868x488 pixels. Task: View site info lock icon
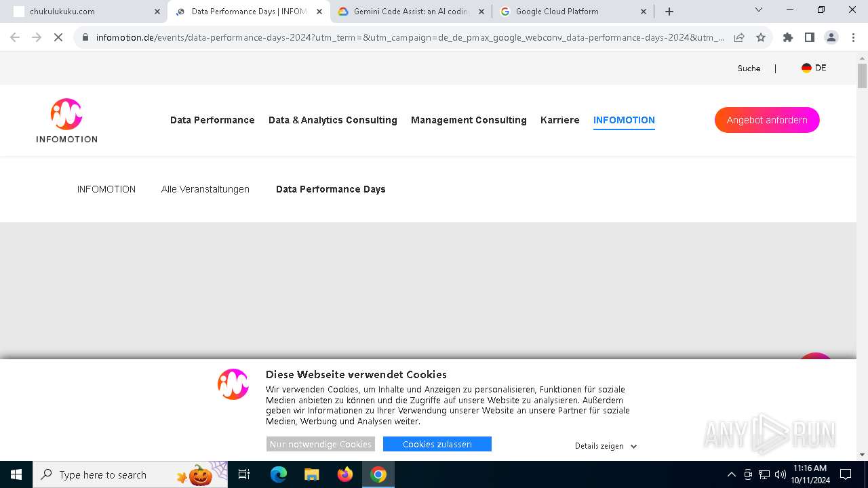pos(85,37)
